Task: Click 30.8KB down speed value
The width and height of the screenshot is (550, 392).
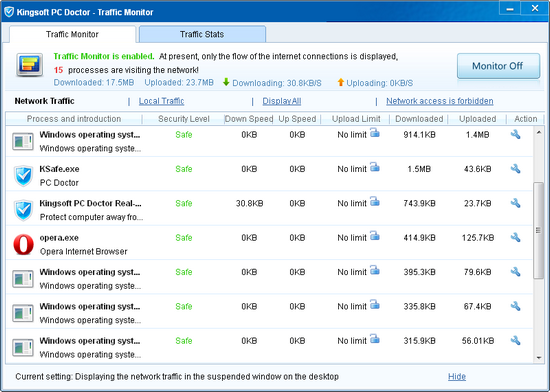Action: point(249,203)
